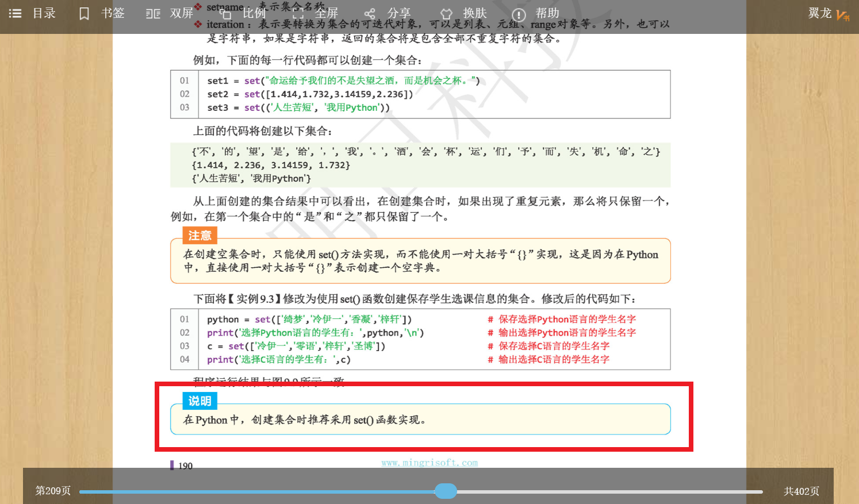Screen dimensions: 859x504
Task: Open the www.mingrisoft.com link
Action: click(430, 463)
